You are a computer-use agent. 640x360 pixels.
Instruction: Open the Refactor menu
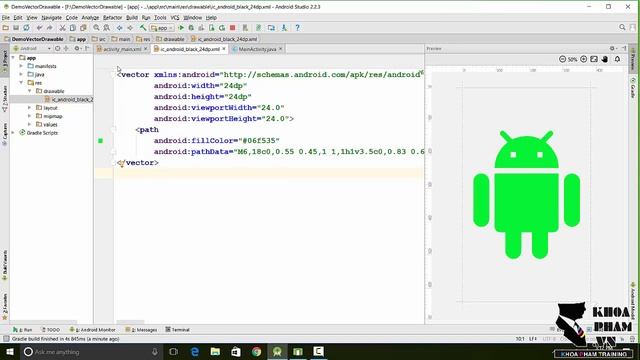[112, 18]
